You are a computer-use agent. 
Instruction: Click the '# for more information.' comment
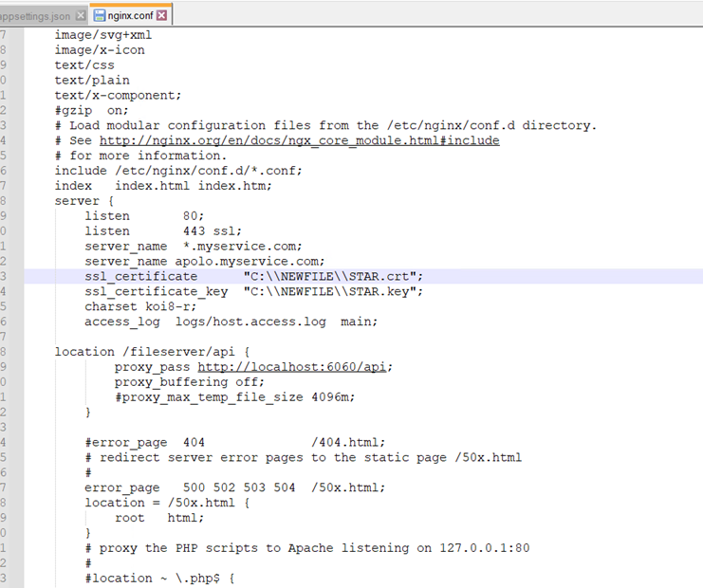pos(140,156)
